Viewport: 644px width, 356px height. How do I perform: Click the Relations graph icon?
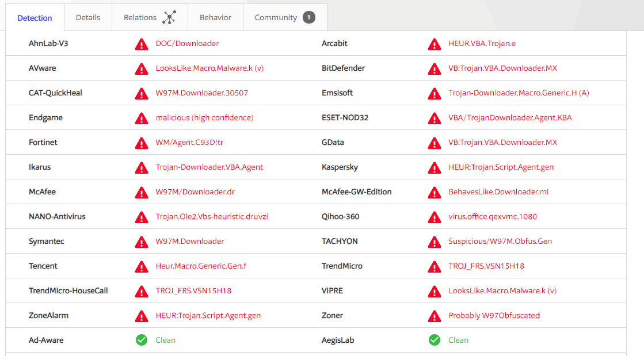click(x=169, y=17)
